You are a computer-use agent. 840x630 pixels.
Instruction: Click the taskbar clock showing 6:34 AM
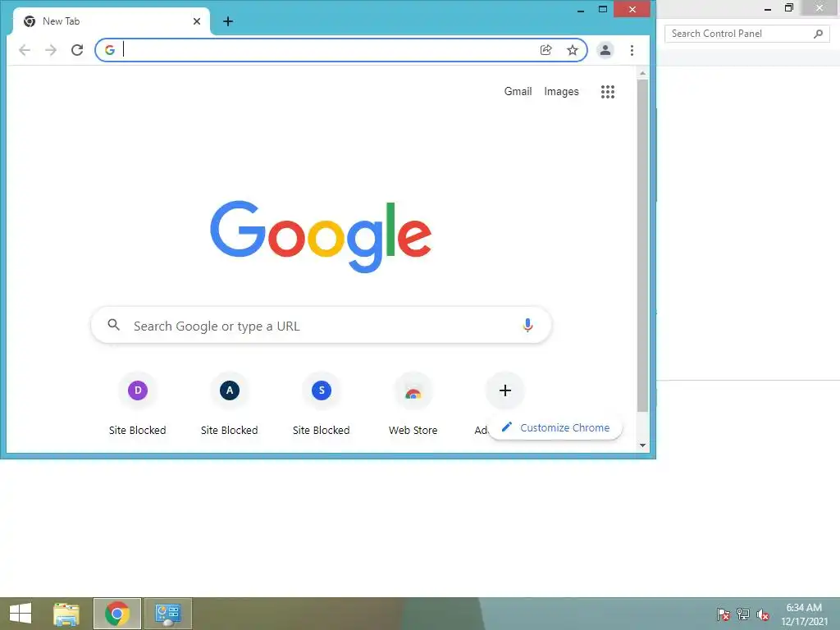click(804, 614)
